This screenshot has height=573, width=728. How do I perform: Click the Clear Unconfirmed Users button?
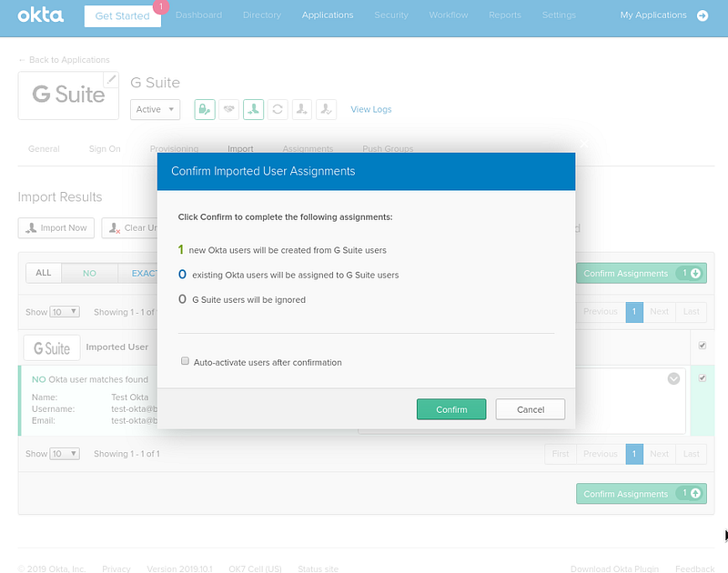coord(129,227)
